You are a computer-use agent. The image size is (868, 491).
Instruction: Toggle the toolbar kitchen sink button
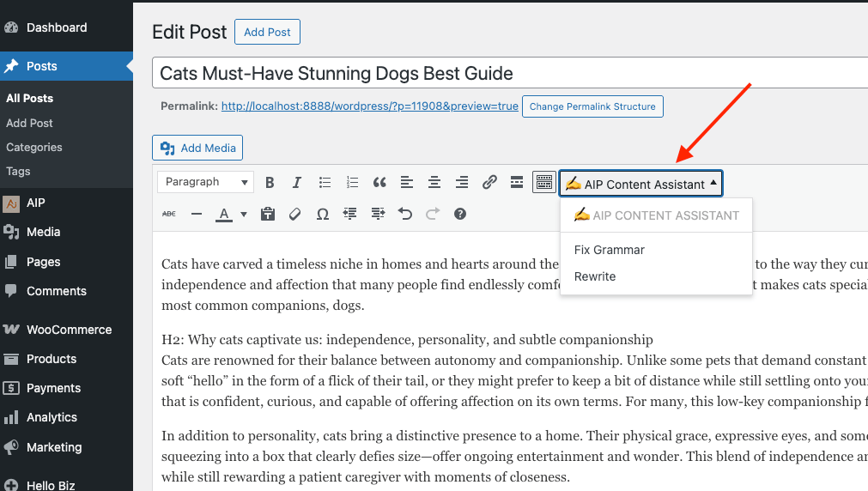(544, 182)
